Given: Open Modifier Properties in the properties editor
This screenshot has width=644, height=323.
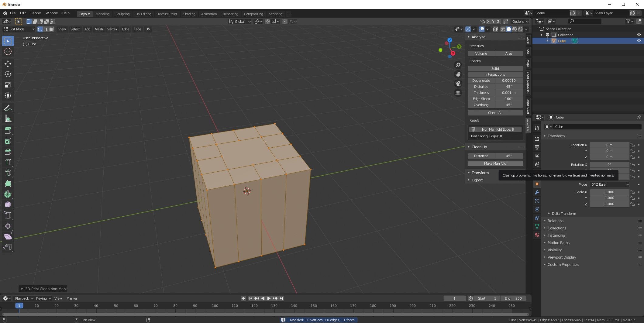Looking at the screenshot, I should (x=537, y=192).
